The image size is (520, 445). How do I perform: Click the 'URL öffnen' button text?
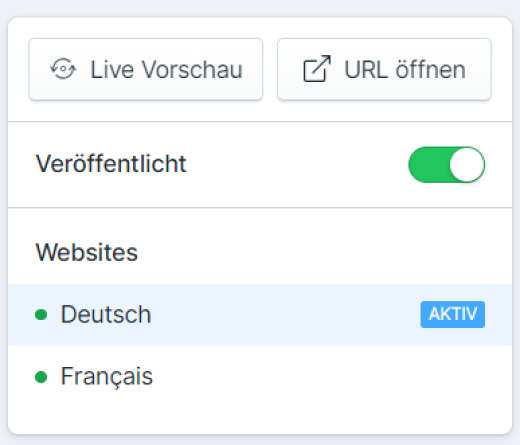[x=405, y=69]
